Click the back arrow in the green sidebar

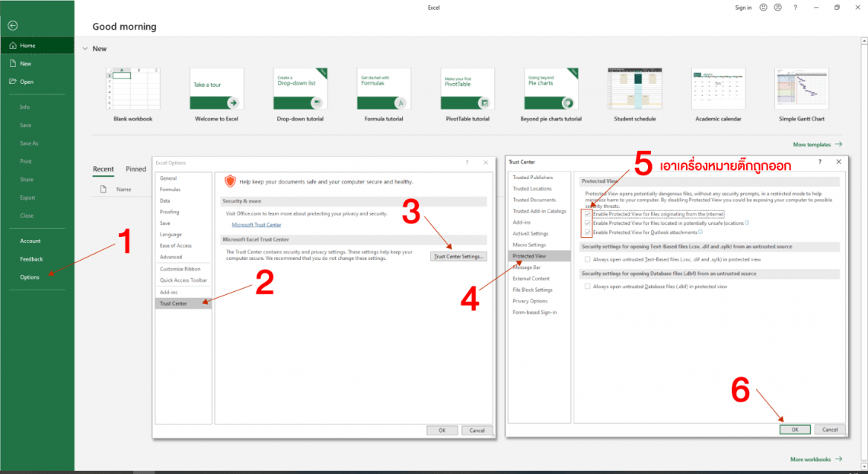tap(11, 25)
